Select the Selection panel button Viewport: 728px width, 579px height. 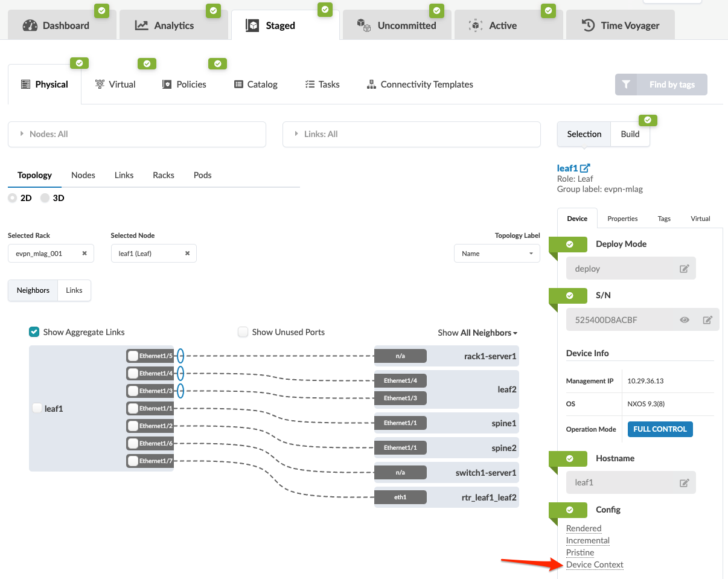pos(584,134)
